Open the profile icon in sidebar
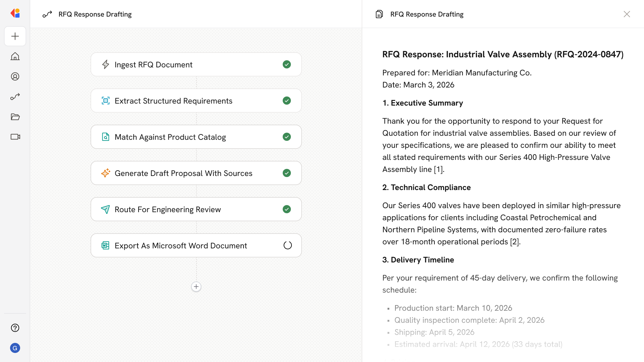Viewport: 644px width, 362px height. 15,76
